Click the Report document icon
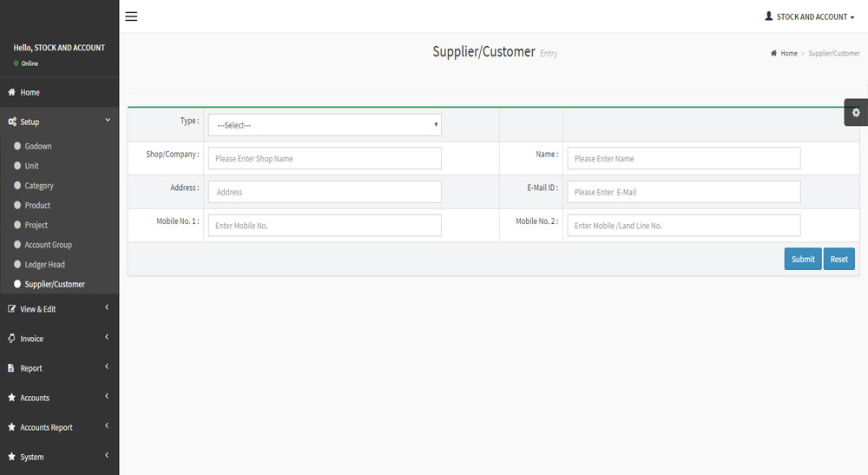 pos(11,368)
